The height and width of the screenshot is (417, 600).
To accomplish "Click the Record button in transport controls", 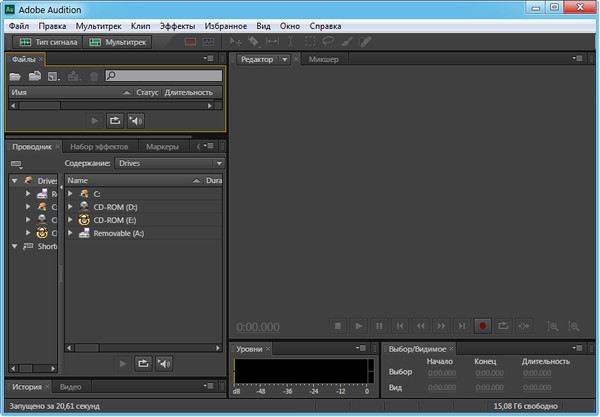I will point(483,326).
